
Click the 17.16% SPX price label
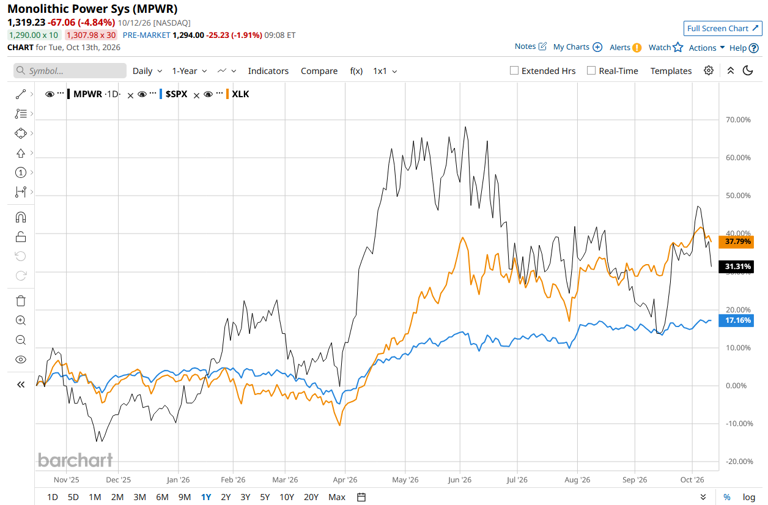[x=736, y=320]
